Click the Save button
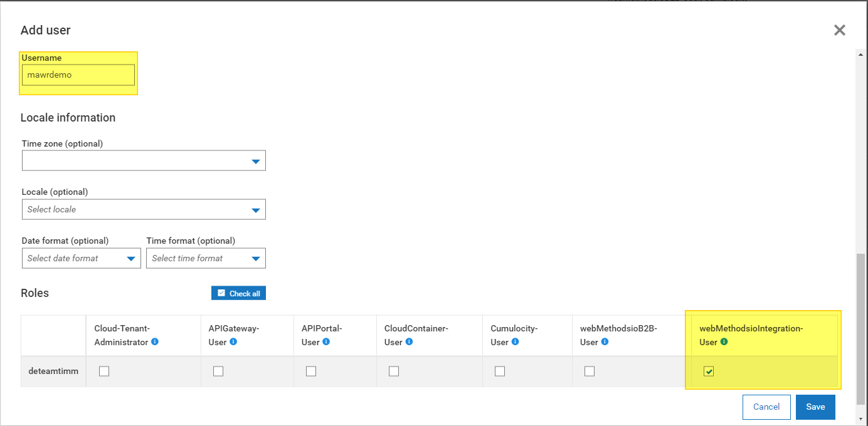868x426 pixels. (x=815, y=407)
